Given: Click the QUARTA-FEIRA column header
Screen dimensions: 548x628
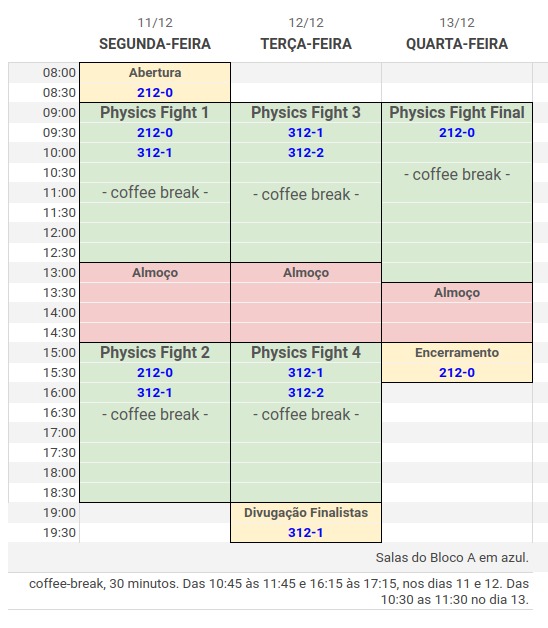Looking at the screenshot, I should coord(457,44).
